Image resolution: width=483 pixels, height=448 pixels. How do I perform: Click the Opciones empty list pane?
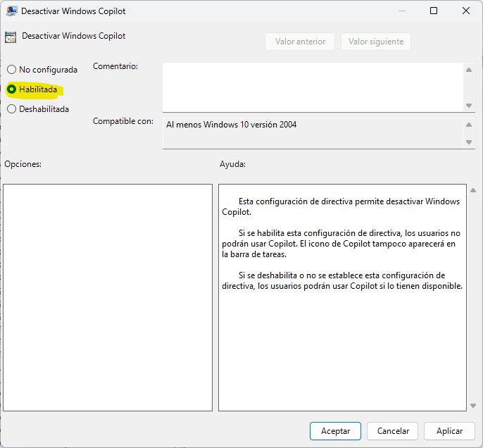click(x=108, y=297)
